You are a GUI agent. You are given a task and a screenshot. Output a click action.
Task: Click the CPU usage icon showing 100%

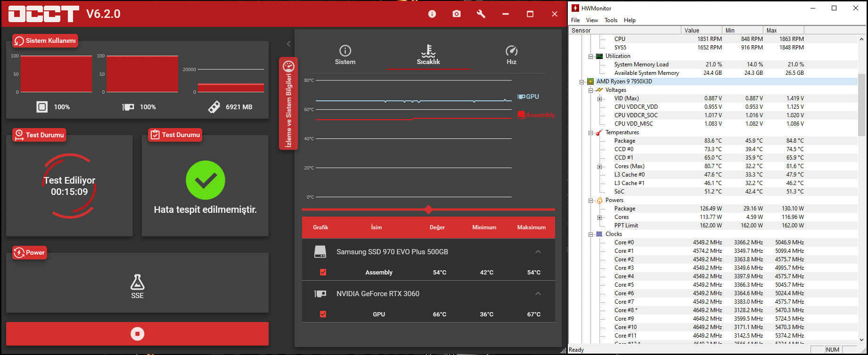pyautogui.click(x=42, y=107)
